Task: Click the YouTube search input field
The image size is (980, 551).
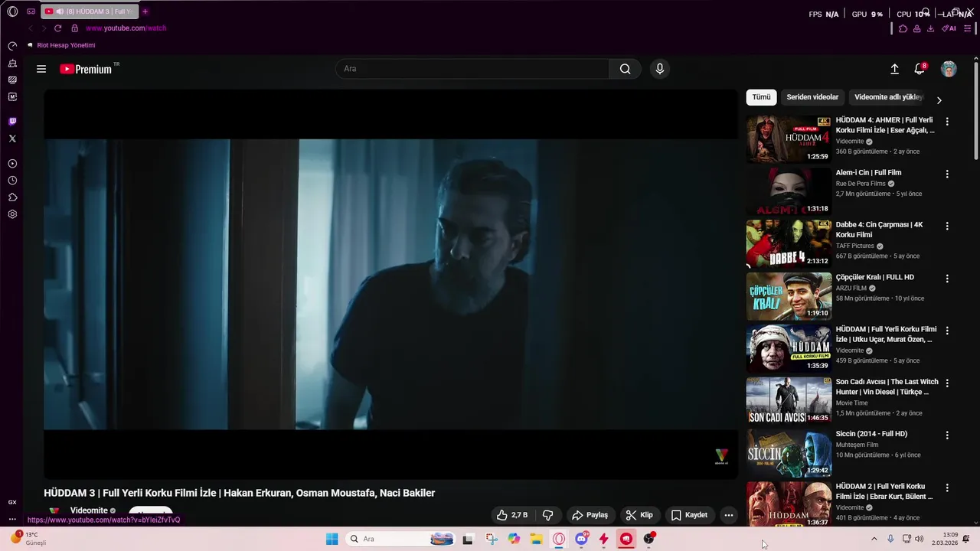Action: [472, 69]
